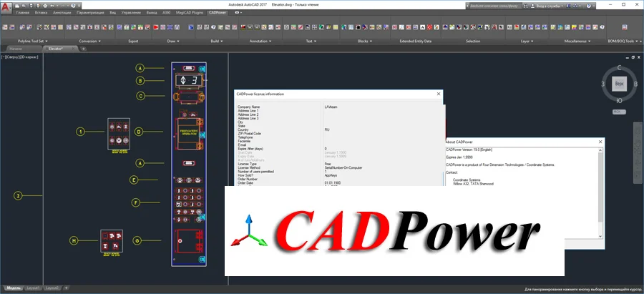This screenshot has height=294, width=644.
Task: Click the black square icon in Blocks panel
Action: (358, 27)
